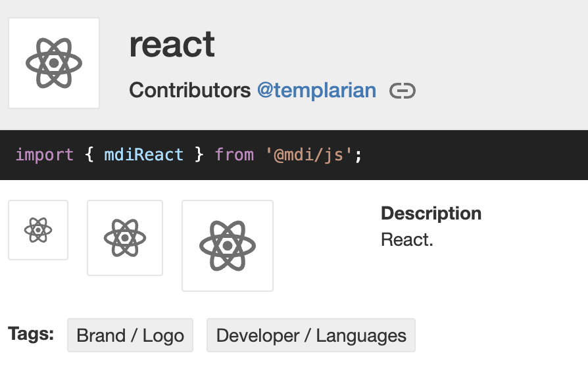This screenshot has height=372, width=588.
Task: Click the mdiReact identifier in code
Action: tap(143, 154)
